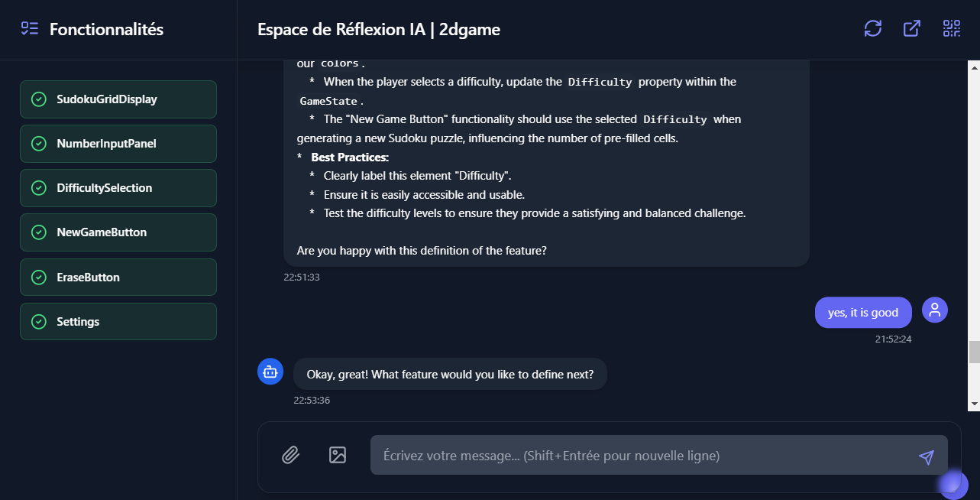Viewport: 980px width, 500px height.
Task: Focus the Écrivez votre message input field
Action: [642, 456]
